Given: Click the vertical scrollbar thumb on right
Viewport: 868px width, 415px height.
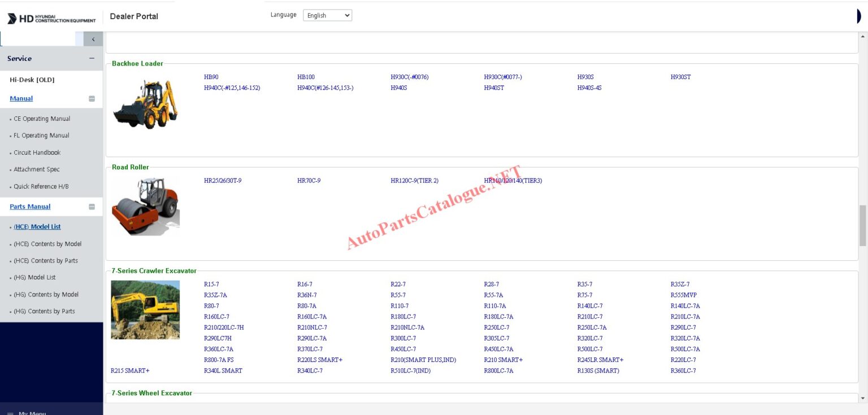Looking at the screenshot, I should pyautogui.click(x=862, y=225).
